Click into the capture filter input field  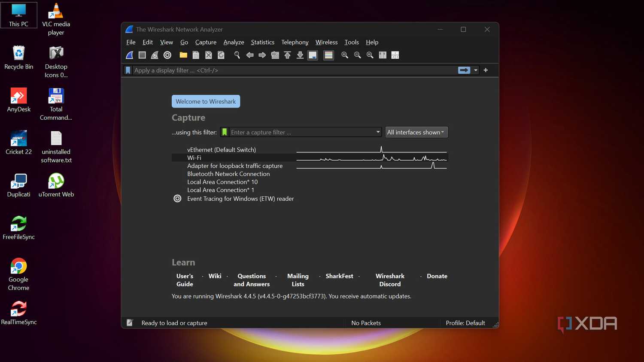[302, 132]
